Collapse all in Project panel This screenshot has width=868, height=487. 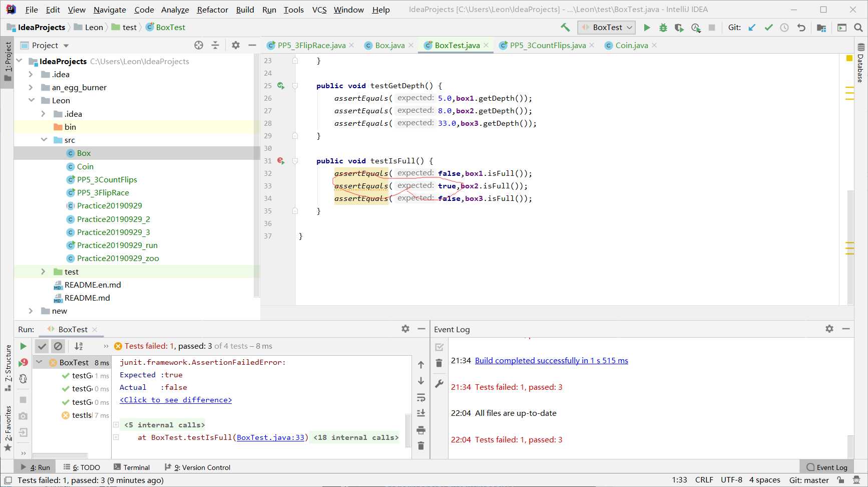tap(215, 45)
